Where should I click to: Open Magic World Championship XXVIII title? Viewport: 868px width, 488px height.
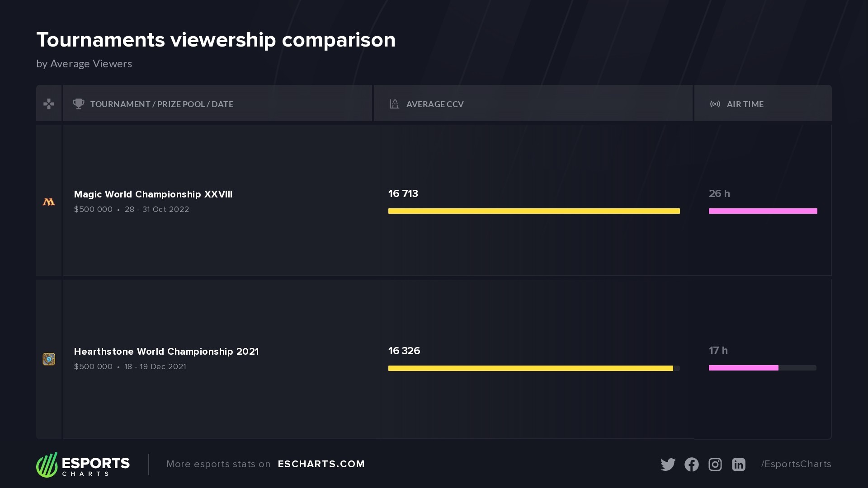[153, 194]
